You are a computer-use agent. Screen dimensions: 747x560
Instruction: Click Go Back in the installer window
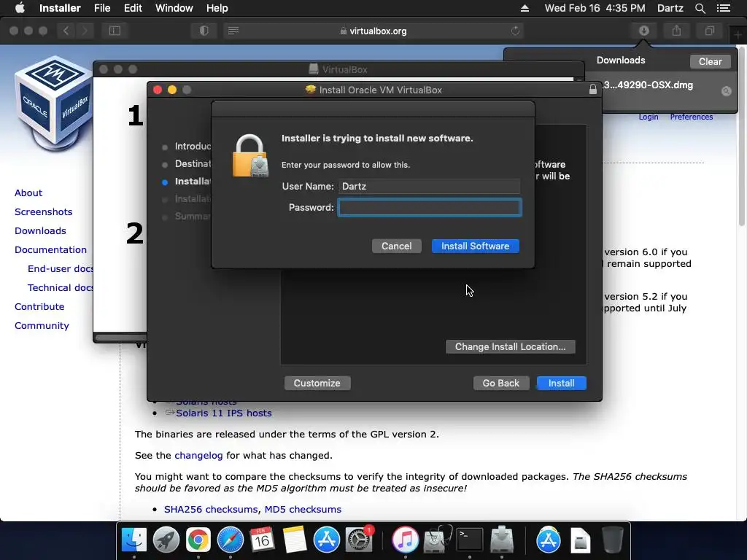point(501,384)
